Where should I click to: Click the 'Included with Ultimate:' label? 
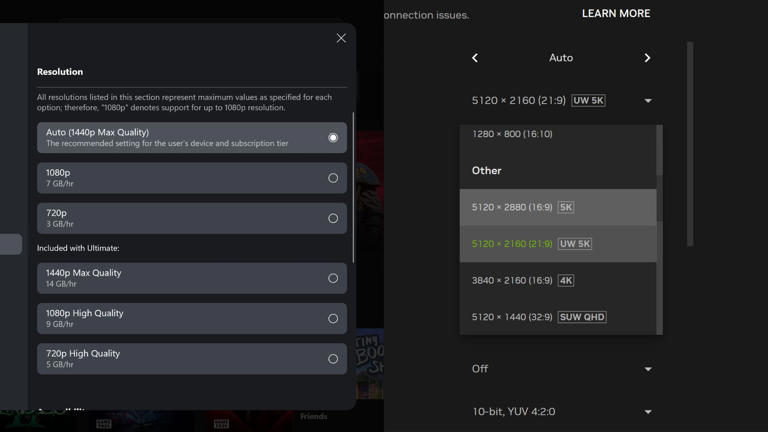[78, 248]
